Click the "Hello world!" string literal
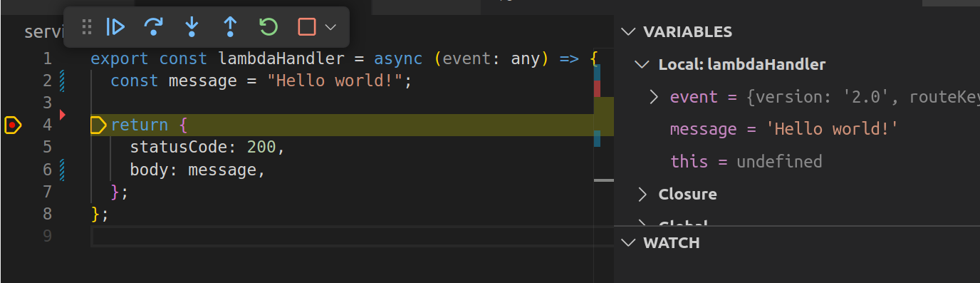Screen dimensions: 980x283 click(x=335, y=81)
